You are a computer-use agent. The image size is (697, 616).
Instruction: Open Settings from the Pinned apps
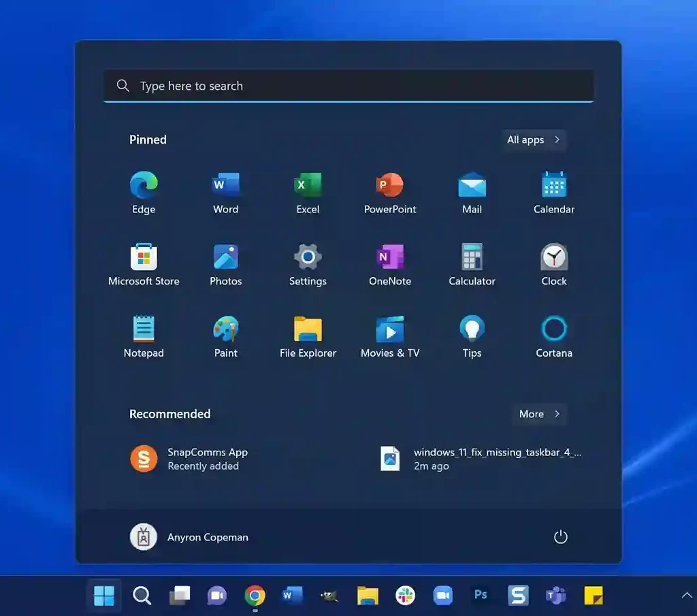click(308, 265)
